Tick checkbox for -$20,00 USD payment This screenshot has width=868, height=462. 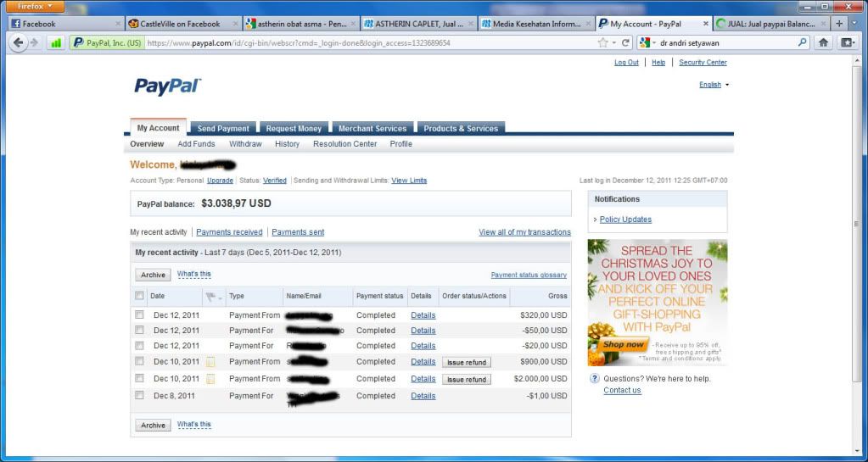[139, 345]
